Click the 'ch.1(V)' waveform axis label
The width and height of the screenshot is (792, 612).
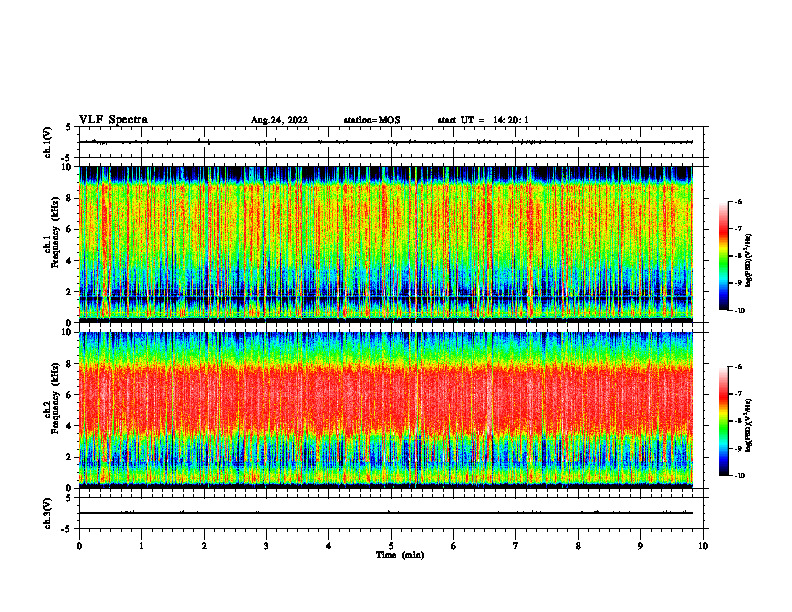coord(48,142)
